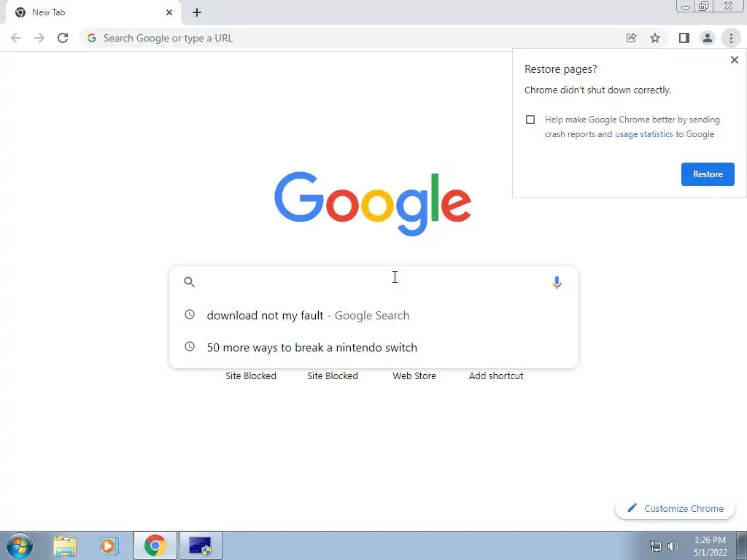Click the Restore button
Image resolution: width=747 pixels, height=560 pixels.
(708, 174)
